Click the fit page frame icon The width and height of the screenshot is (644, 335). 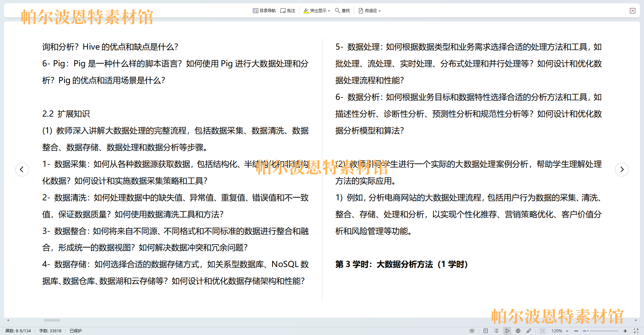(542, 331)
